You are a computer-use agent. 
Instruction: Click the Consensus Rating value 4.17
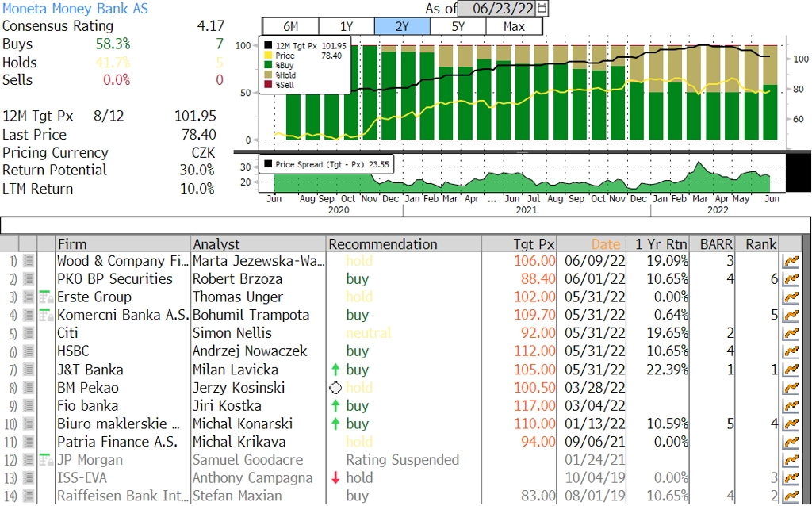tap(211, 26)
